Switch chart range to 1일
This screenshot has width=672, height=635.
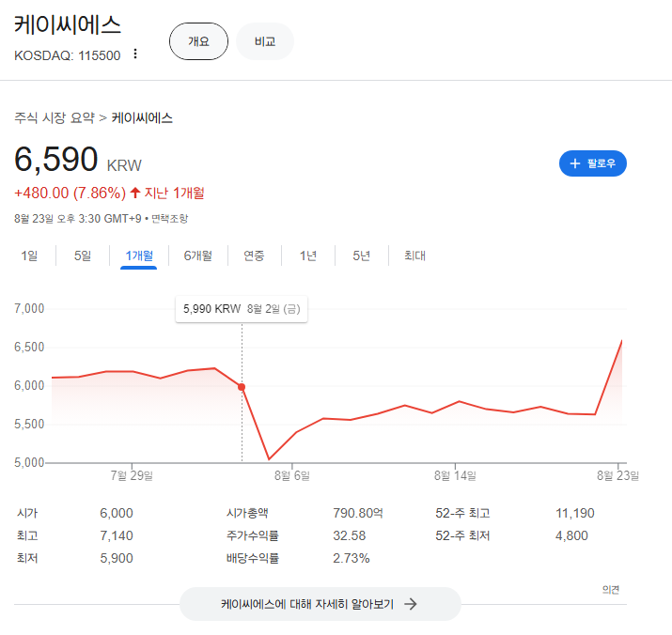coord(29,256)
